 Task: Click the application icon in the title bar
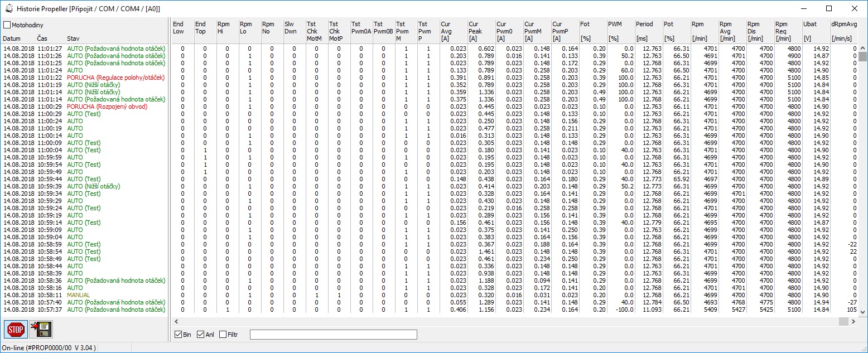pyautogui.click(x=9, y=8)
